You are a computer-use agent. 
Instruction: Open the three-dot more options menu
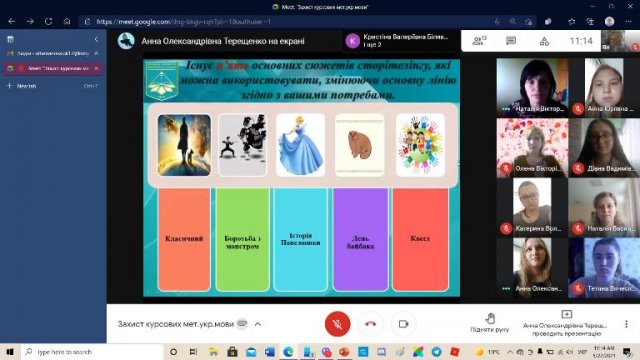coord(626,324)
